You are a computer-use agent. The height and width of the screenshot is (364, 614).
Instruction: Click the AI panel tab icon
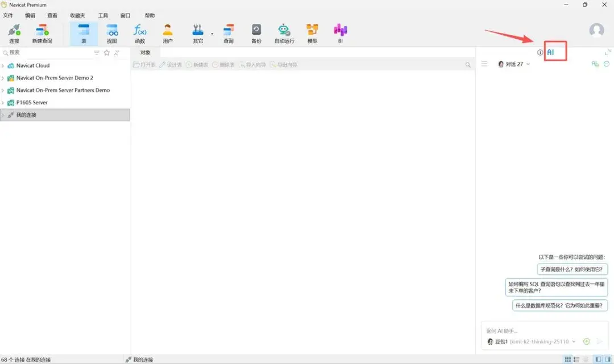550,52
